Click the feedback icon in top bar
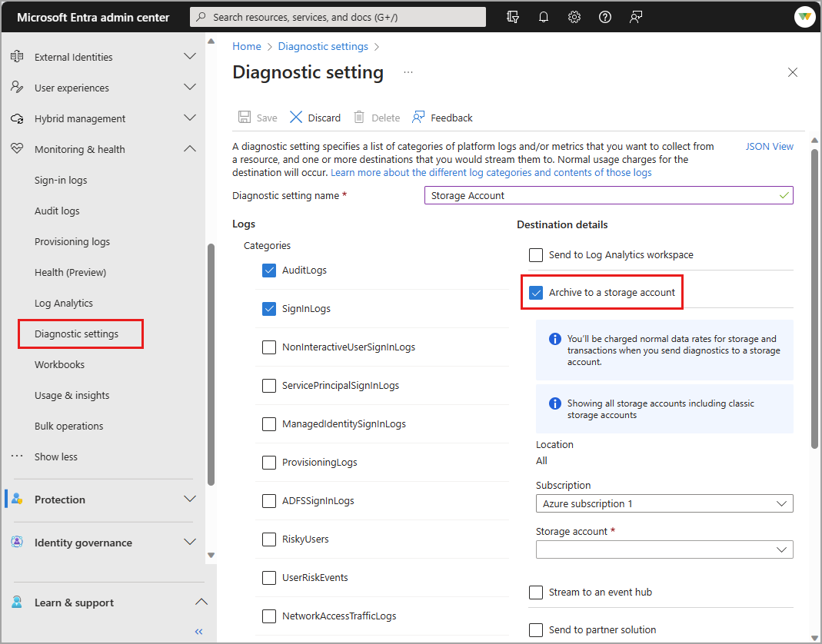The image size is (822, 644). pyautogui.click(x=636, y=17)
